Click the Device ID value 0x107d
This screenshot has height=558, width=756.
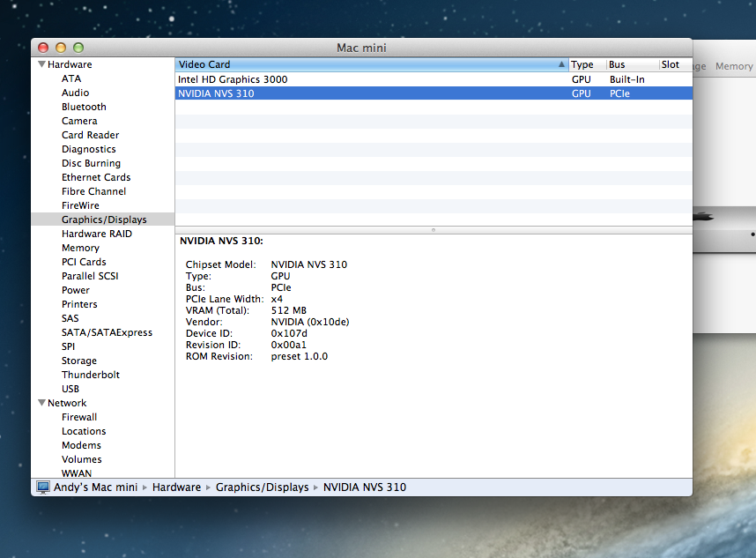(289, 333)
